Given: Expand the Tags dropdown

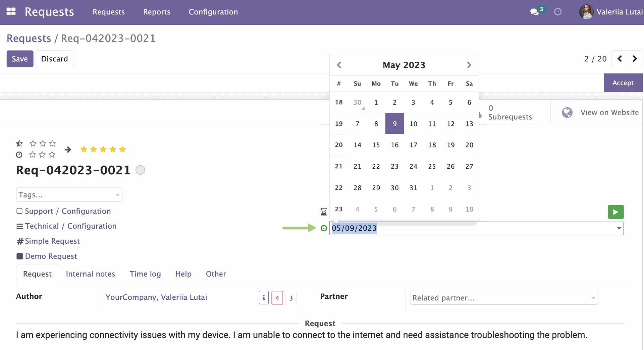Looking at the screenshot, I should coord(117,195).
